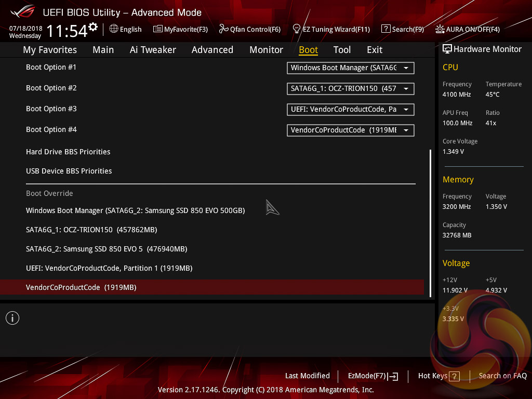The image size is (532, 399).
Task: Click the globe language icon
Action: (114, 29)
